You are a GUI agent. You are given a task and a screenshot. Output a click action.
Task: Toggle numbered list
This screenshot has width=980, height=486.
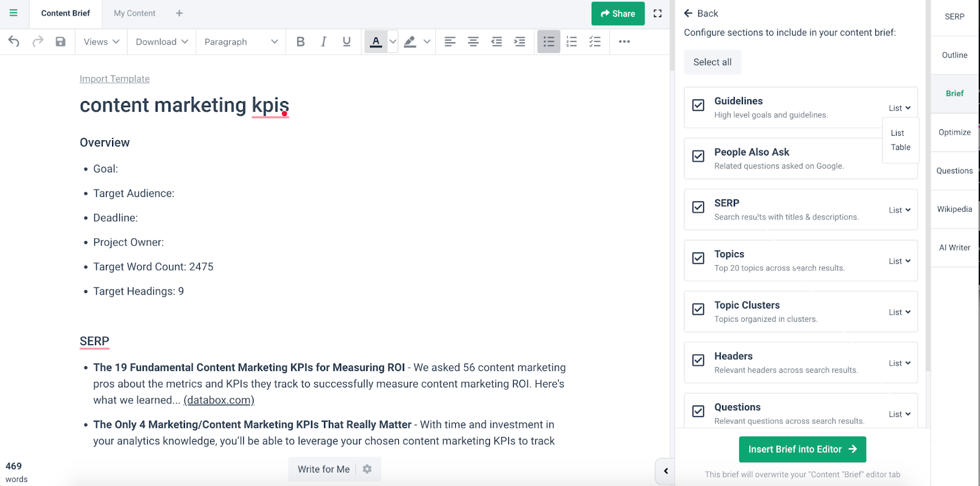(x=572, y=42)
